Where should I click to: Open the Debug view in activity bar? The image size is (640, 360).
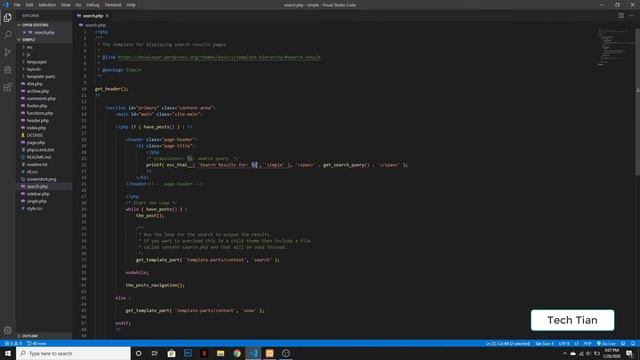[x=8, y=70]
